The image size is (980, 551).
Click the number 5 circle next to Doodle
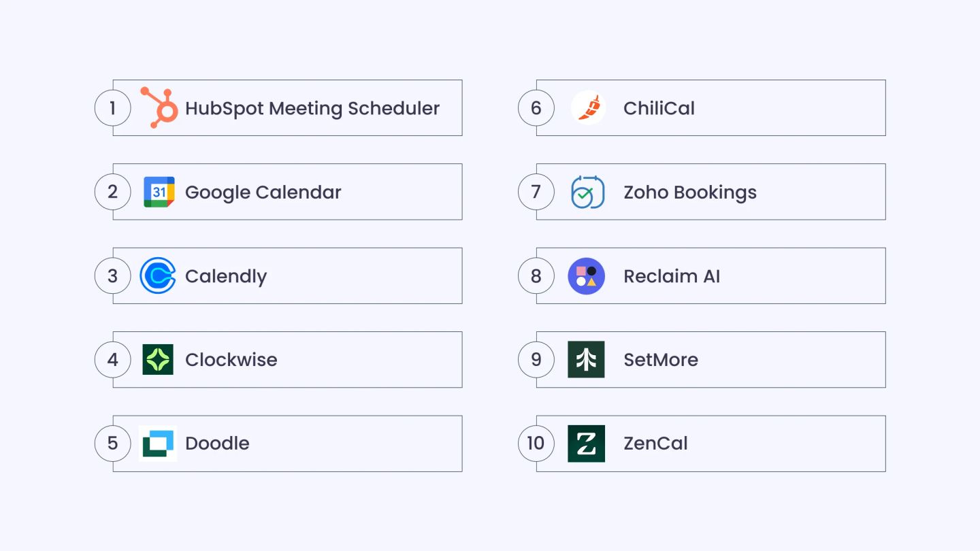coord(112,444)
